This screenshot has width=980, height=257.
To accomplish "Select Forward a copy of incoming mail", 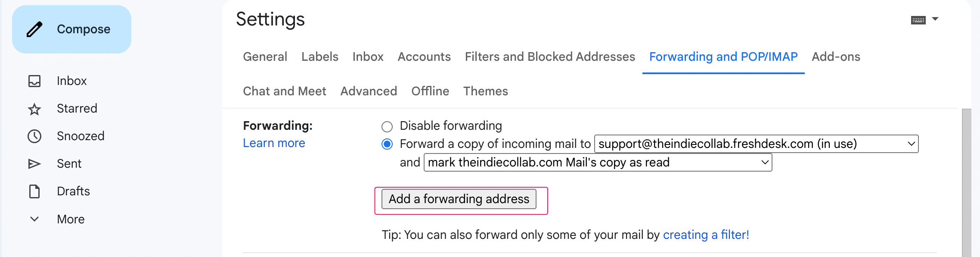I will (387, 144).
